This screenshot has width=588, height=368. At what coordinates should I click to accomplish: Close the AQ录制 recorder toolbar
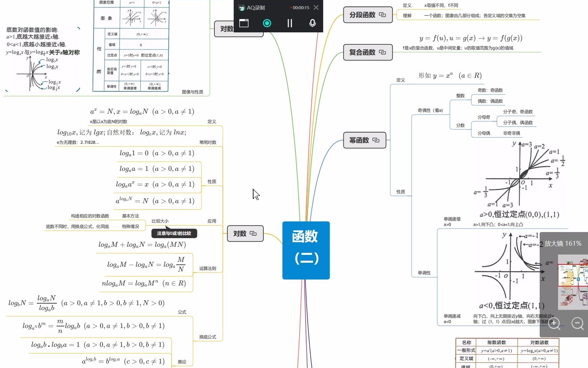coord(316,7)
